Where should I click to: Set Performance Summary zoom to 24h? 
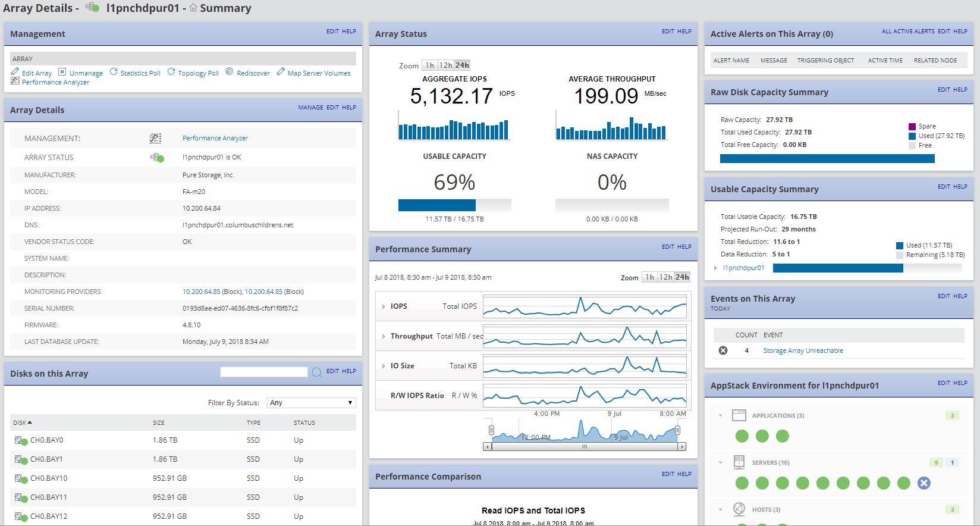click(x=682, y=277)
